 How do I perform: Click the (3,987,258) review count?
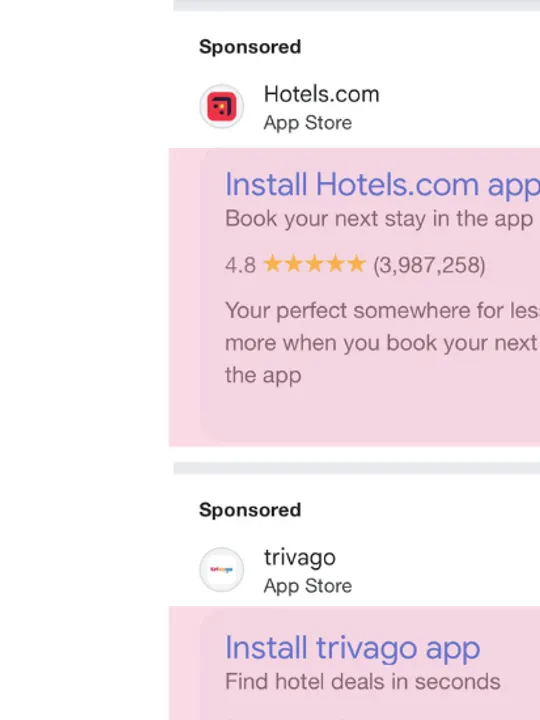(x=429, y=265)
